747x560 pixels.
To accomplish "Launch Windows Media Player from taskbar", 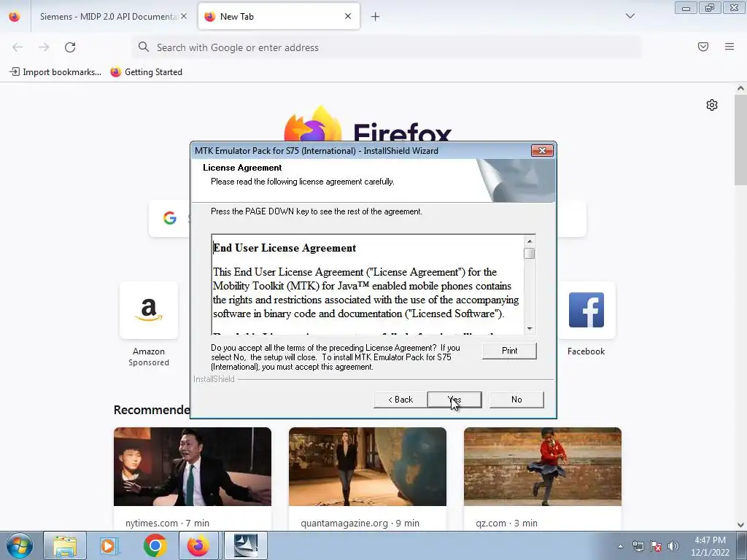I will coord(109,545).
